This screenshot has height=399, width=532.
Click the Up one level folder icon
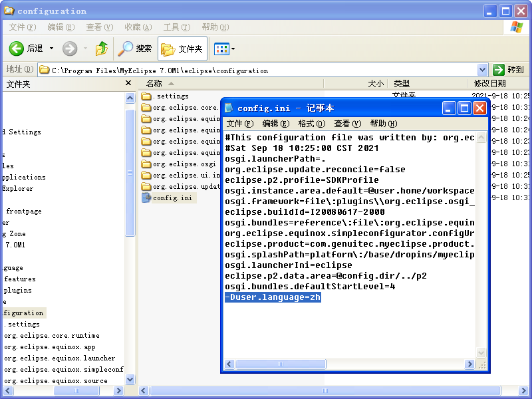[x=102, y=49]
